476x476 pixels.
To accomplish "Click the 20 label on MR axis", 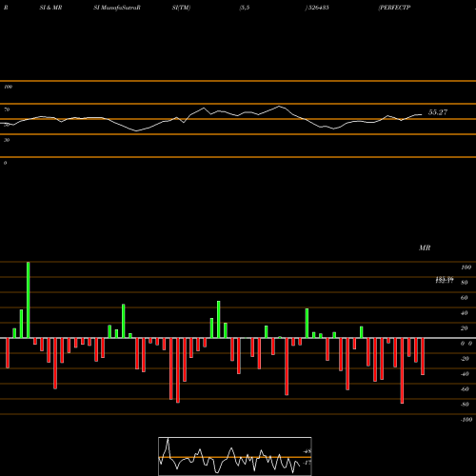I will 465,328.
